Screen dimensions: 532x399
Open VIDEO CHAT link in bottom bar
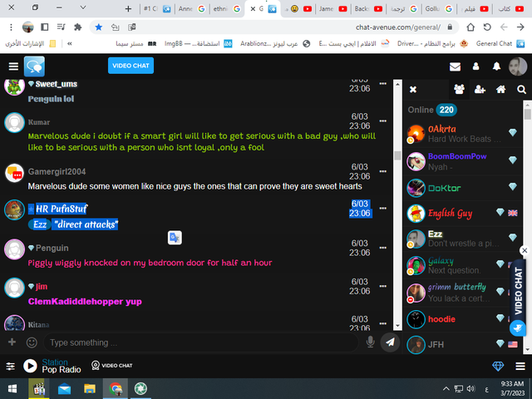coord(112,366)
